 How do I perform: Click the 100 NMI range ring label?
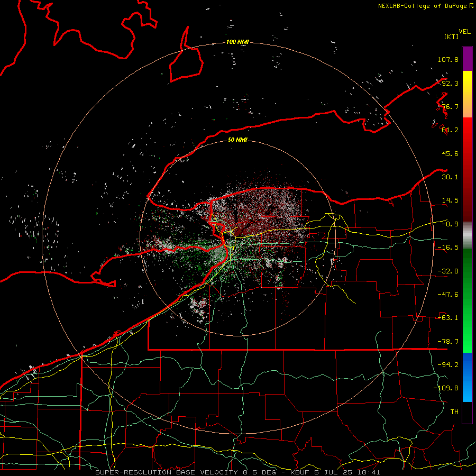237,42
